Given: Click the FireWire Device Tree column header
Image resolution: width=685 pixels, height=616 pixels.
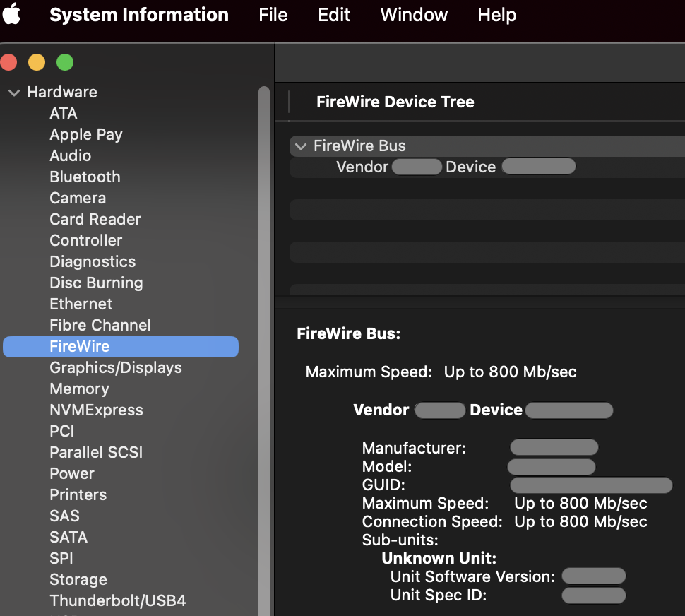Looking at the screenshot, I should tap(395, 102).
